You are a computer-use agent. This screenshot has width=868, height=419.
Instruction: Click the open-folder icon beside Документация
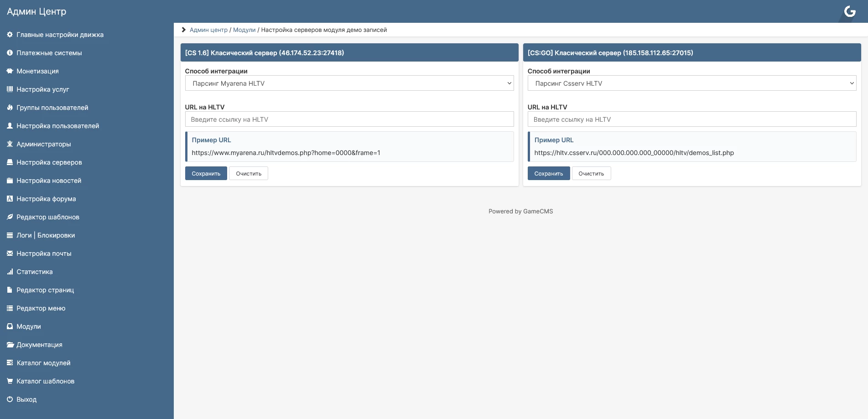click(10, 345)
